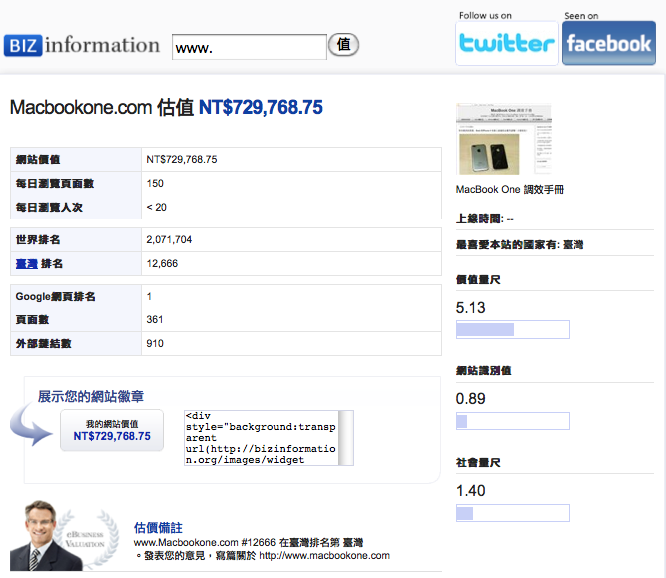Click the 世界排名 value 2,071,704

(169, 240)
